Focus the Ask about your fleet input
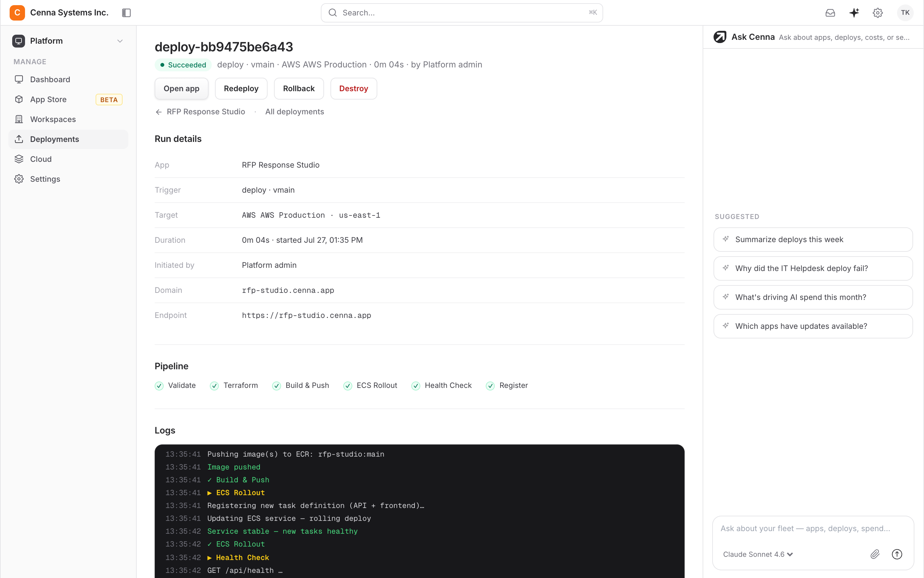 click(813, 528)
